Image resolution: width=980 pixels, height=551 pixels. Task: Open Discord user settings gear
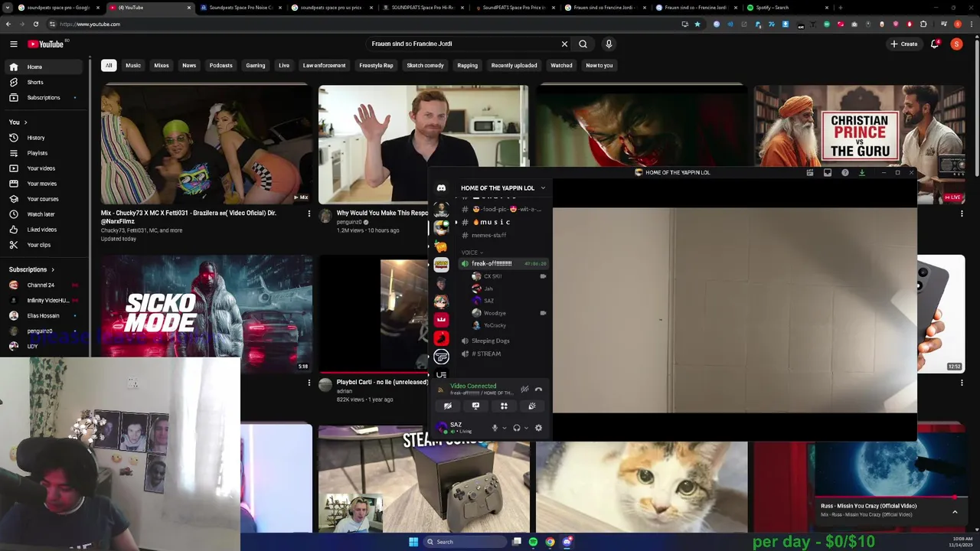538,428
